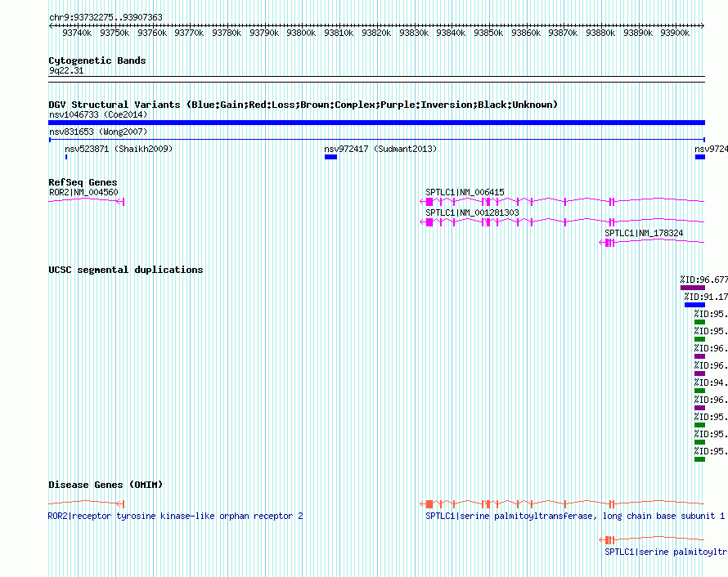This screenshot has height=577, width=728.
Task: Pick the 93820k ruler position
Action: pos(376,33)
